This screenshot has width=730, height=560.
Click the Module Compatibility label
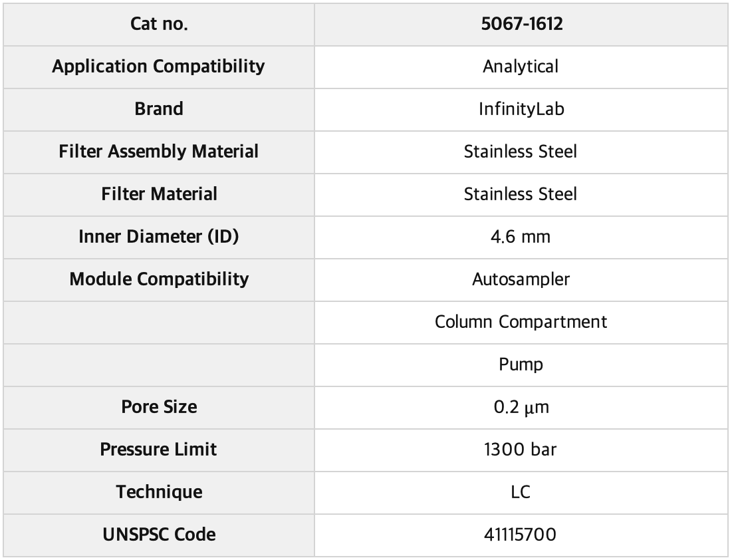(x=159, y=279)
